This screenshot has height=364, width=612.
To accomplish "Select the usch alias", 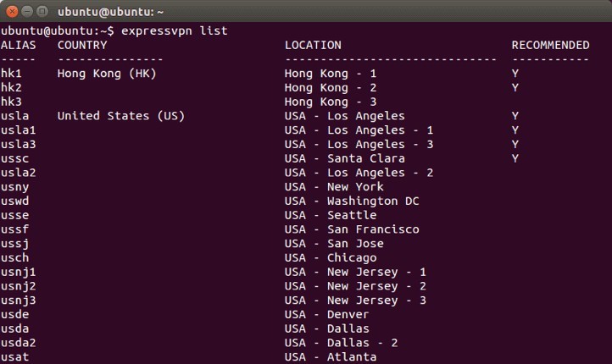I will [14, 257].
